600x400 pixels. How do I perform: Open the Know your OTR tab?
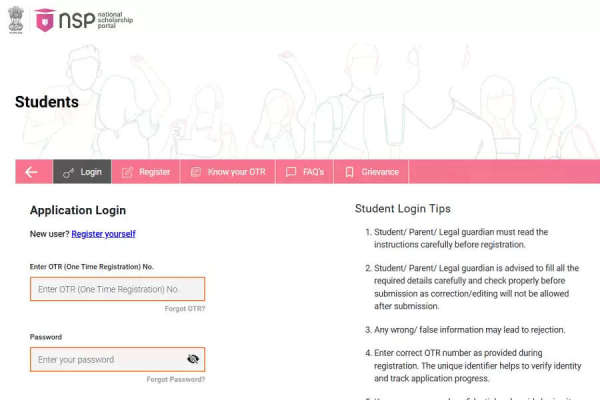(x=228, y=172)
